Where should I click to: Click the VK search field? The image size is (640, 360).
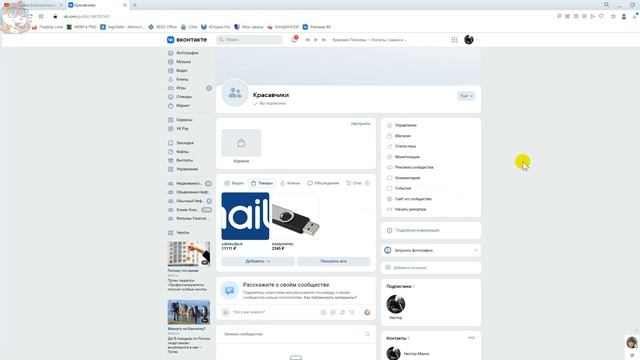pyautogui.click(x=249, y=40)
